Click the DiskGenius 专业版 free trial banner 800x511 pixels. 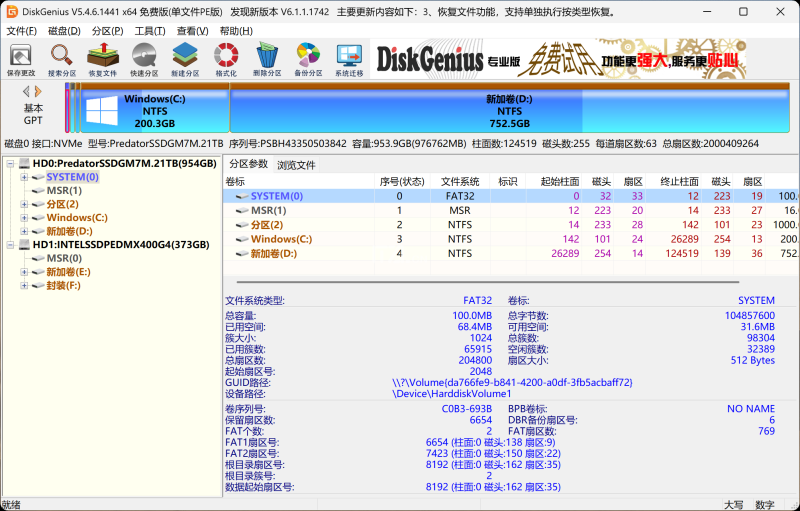(558, 60)
